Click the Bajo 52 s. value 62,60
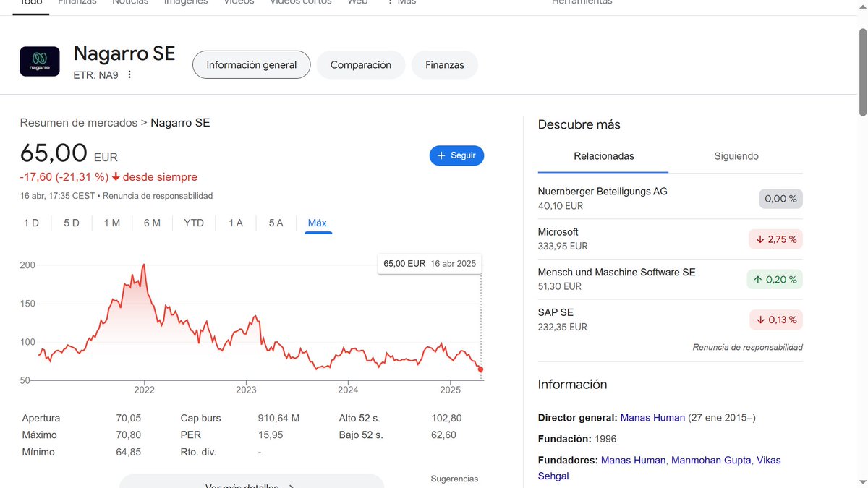868x488 pixels. [442, 435]
